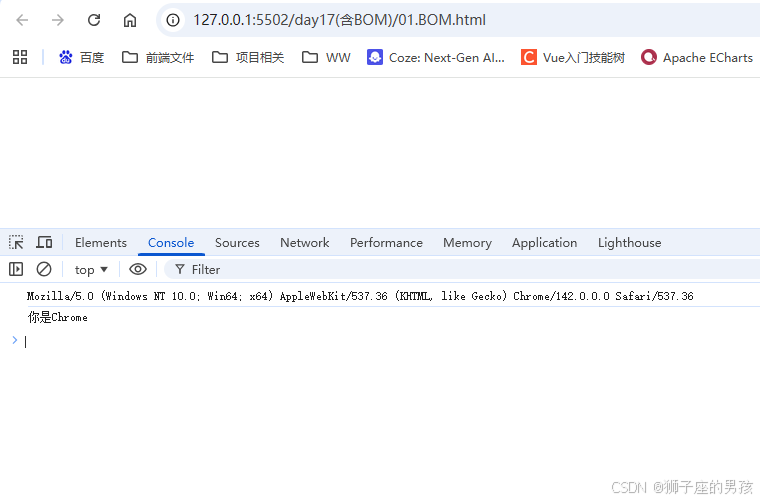Open the WW bookmark folder
The height and width of the screenshot is (501, 760).
coord(326,58)
